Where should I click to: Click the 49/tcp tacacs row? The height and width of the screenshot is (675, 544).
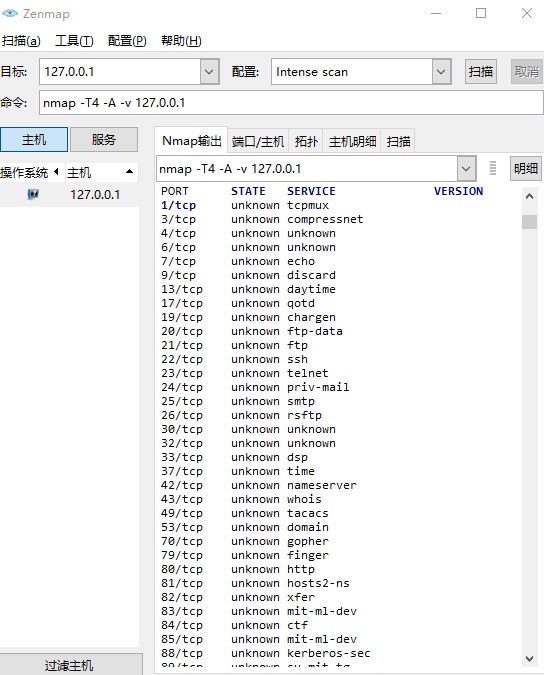pos(245,514)
